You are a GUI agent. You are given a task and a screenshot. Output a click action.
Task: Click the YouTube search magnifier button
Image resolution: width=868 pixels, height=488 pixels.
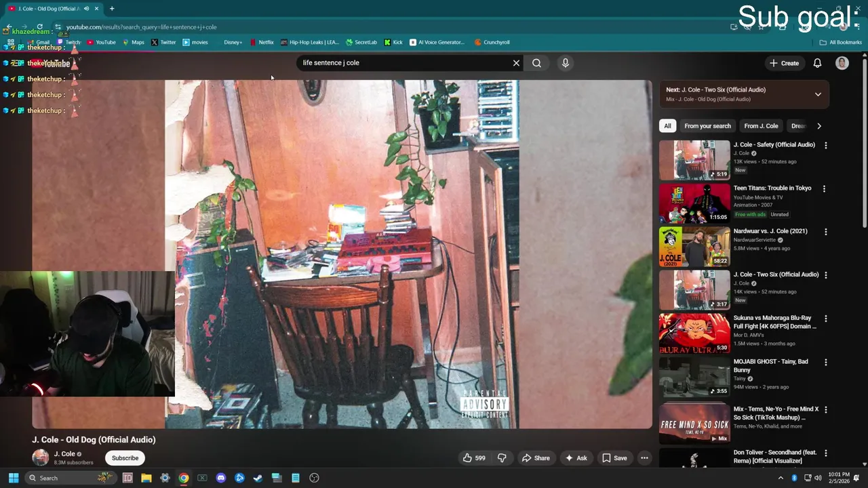pos(536,63)
